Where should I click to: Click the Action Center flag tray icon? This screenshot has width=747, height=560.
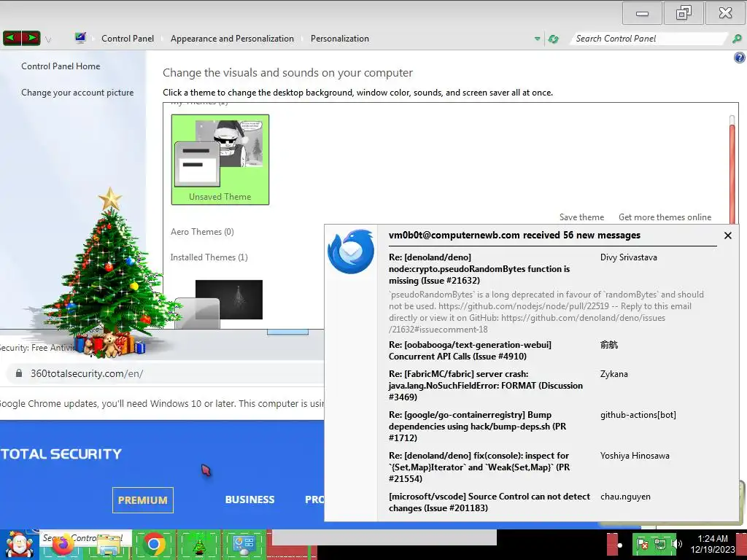coord(642,544)
